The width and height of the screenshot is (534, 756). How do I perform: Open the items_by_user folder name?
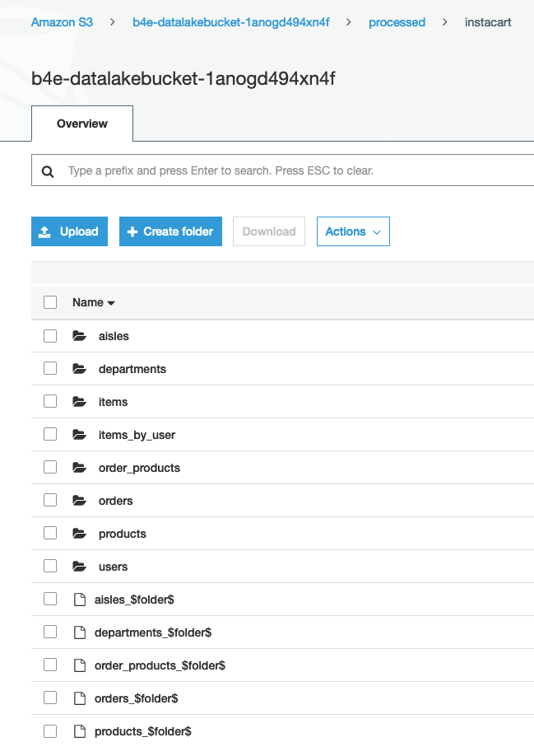click(137, 435)
